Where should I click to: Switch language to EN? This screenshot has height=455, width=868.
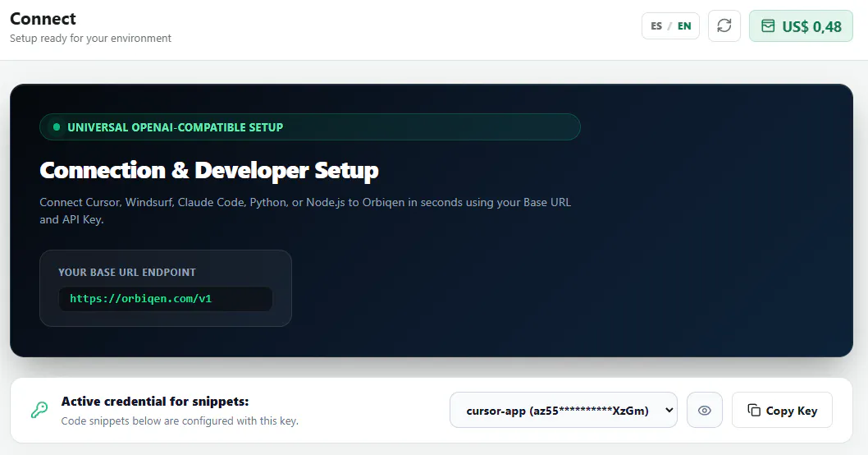click(684, 26)
